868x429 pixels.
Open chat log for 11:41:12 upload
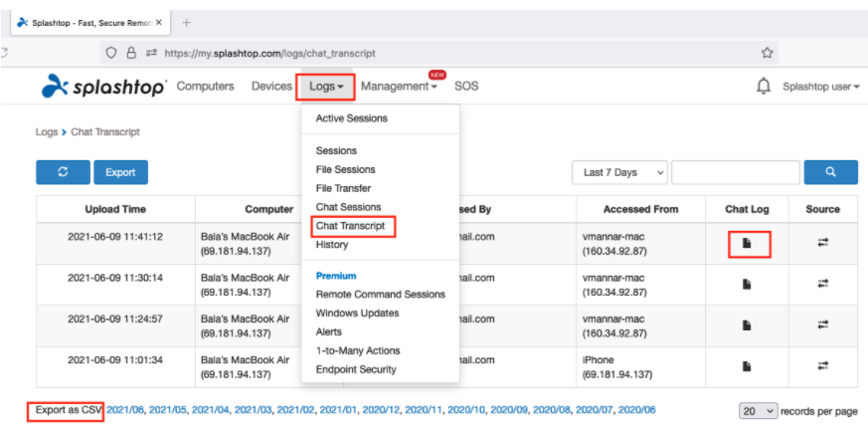pos(747,243)
